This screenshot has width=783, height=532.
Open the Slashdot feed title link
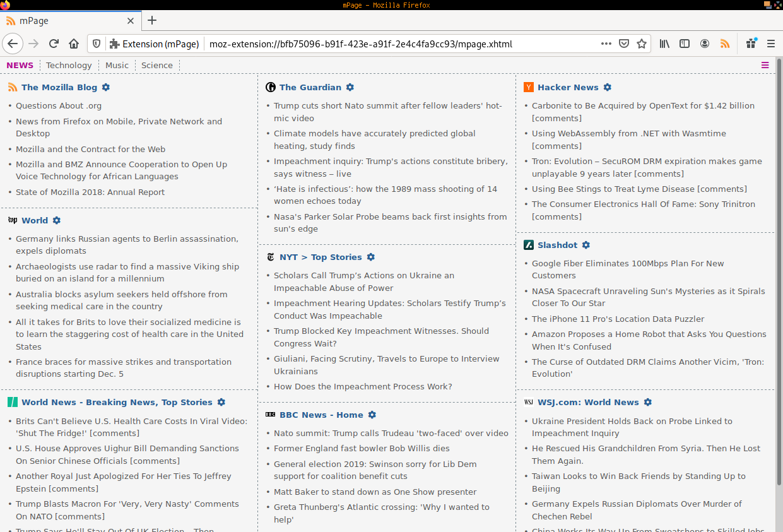click(x=557, y=245)
